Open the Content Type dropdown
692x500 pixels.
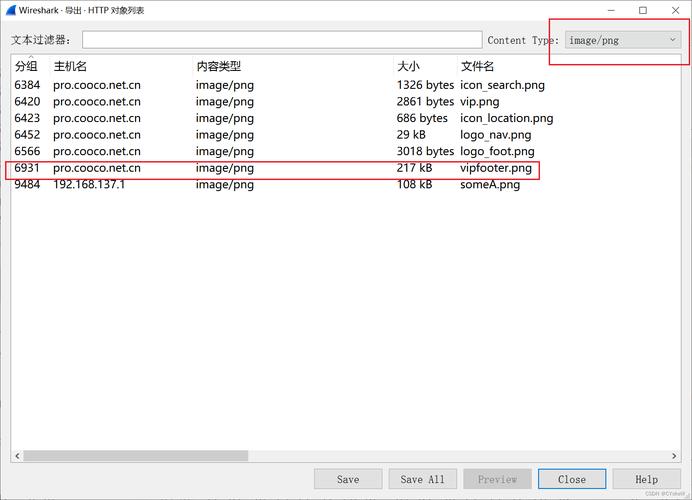[x=623, y=41]
